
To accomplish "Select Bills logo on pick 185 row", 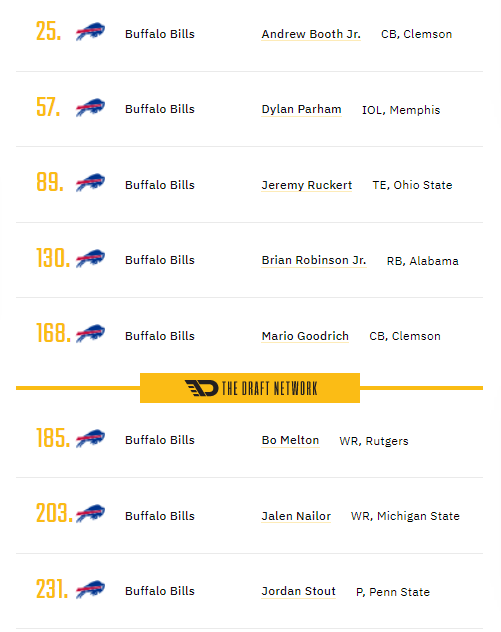I will point(90,438).
